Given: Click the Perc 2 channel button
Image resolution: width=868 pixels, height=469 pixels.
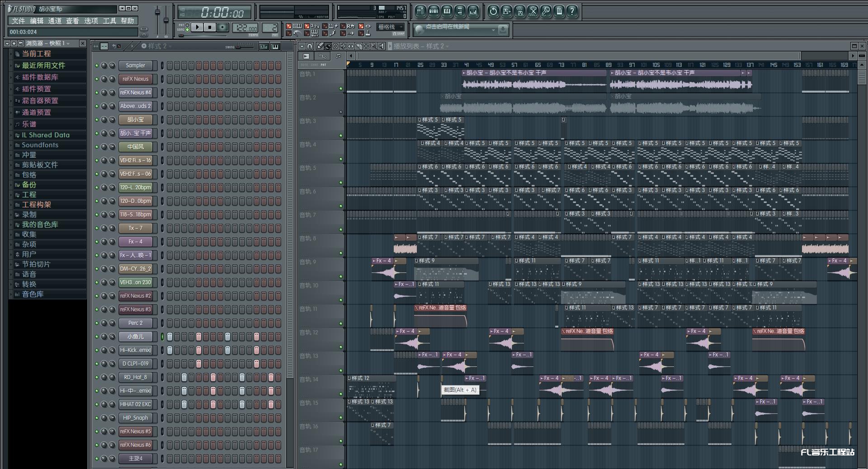Looking at the screenshot, I should tap(136, 323).
